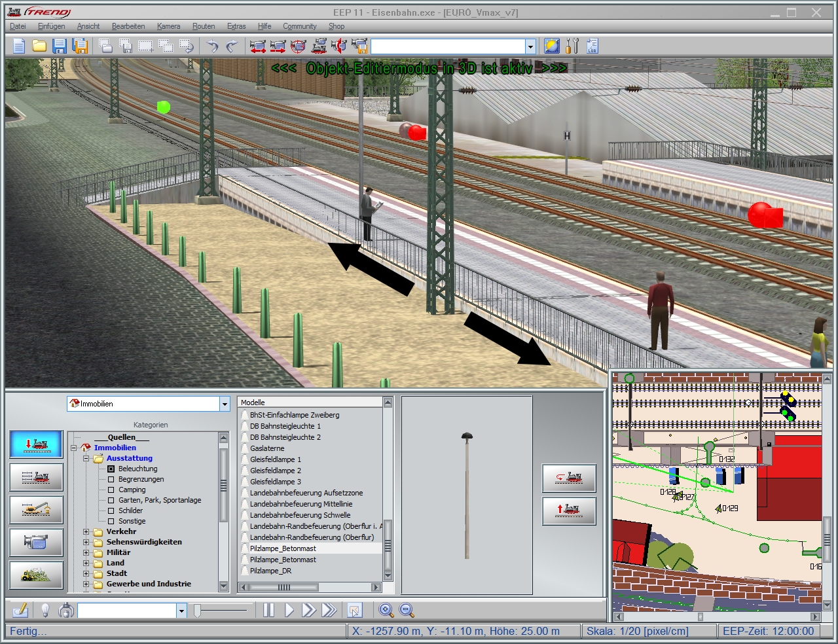This screenshot has width=838, height=644.
Task: Check the Camping category checkbox
Action: 111,490
